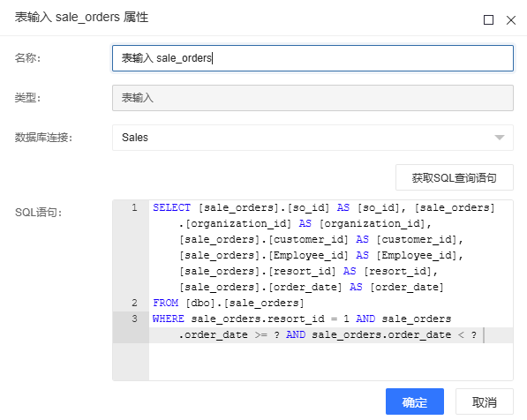The height and width of the screenshot is (420, 527).
Task: Click the 数据库连接 dropdown arrow
Action: pos(500,138)
